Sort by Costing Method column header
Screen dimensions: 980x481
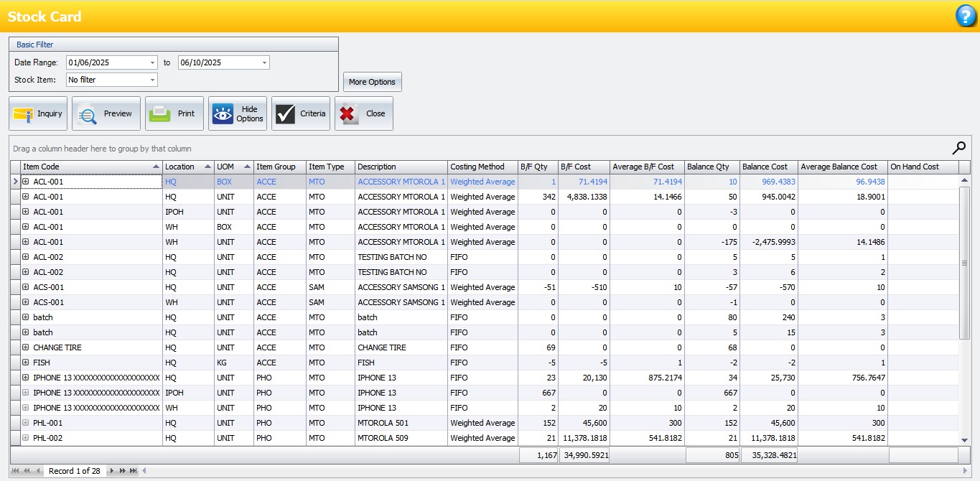pos(477,167)
